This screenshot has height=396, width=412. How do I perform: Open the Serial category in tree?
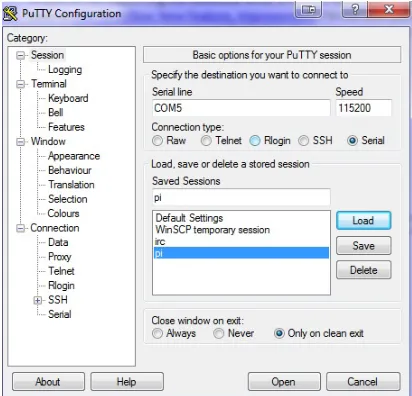pos(60,314)
